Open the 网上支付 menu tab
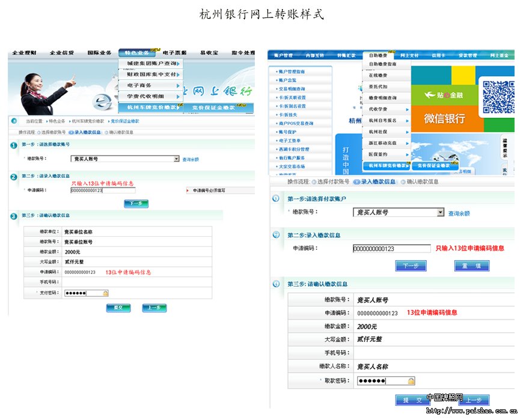This screenshot has height=420, width=523. (x=409, y=55)
